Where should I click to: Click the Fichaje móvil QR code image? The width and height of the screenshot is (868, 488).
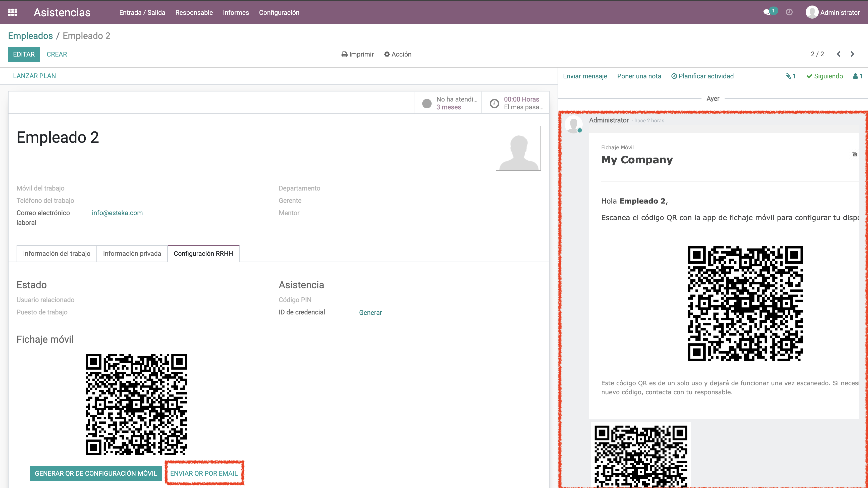(x=136, y=404)
